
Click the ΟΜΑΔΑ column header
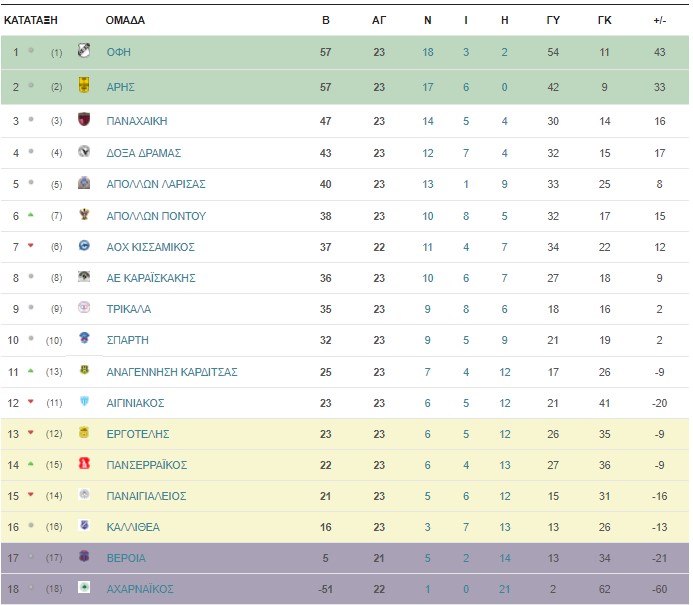pos(125,20)
